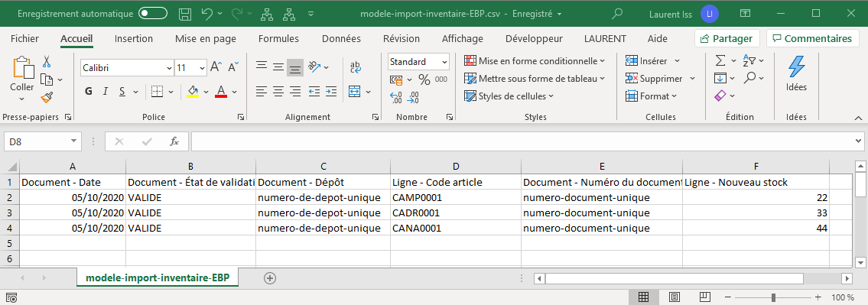Align text to bottom

tap(296, 67)
